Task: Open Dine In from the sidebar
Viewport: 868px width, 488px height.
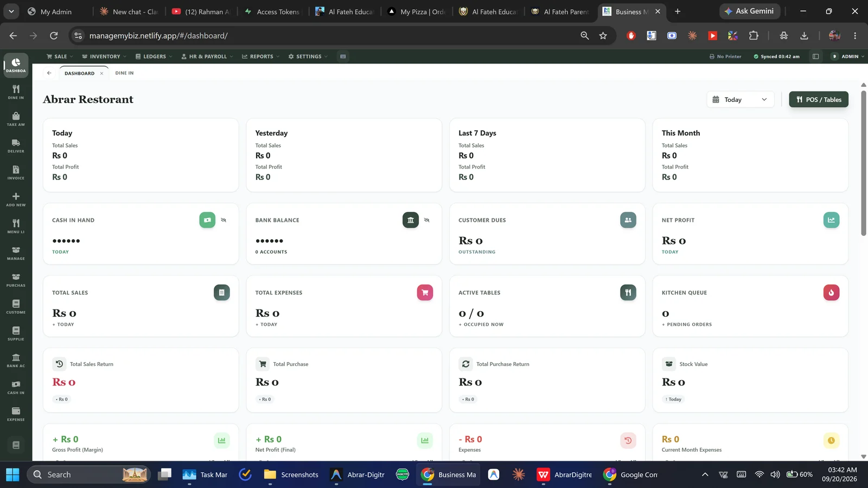Action: pos(16,92)
